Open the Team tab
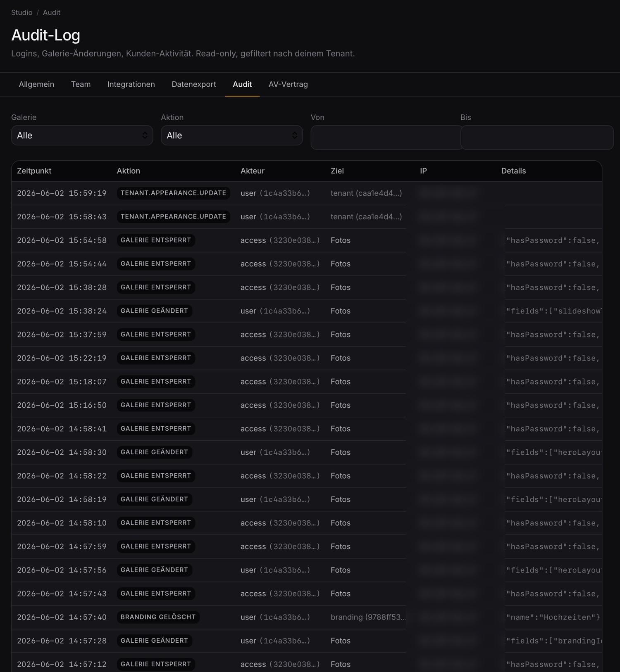This screenshot has width=620, height=672. [81, 84]
